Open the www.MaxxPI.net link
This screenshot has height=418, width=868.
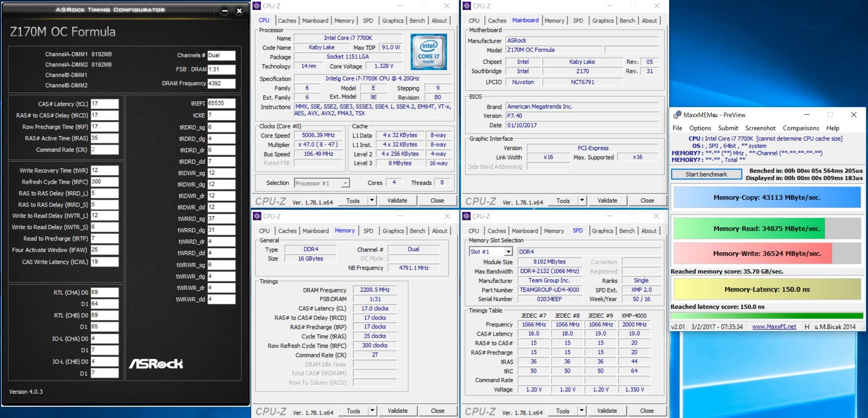coord(774,327)
